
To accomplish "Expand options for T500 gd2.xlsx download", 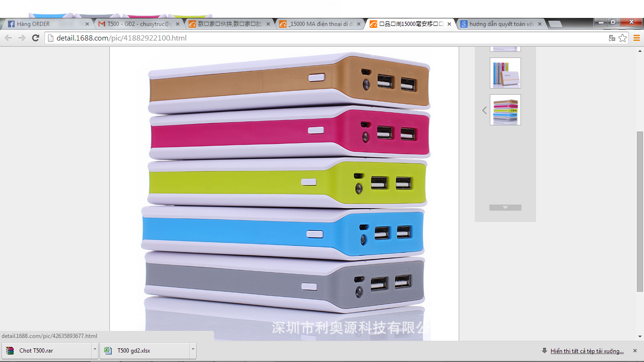I will pos(192,350).
